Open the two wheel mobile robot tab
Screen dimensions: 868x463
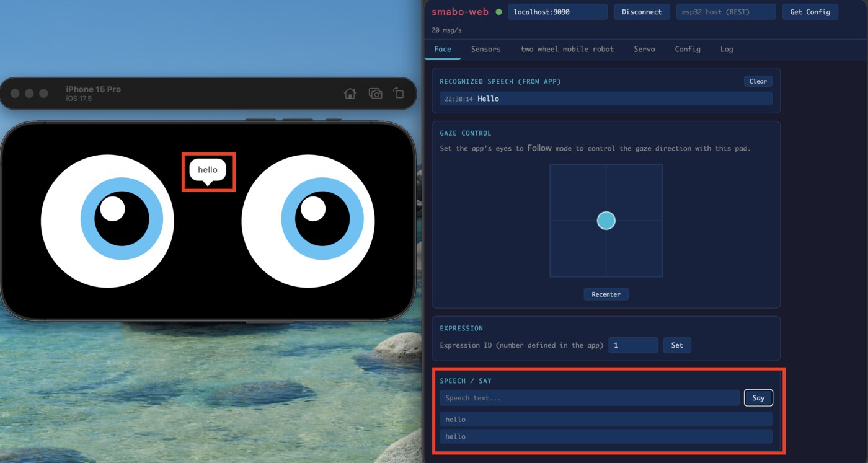click(x=567, y=49)
